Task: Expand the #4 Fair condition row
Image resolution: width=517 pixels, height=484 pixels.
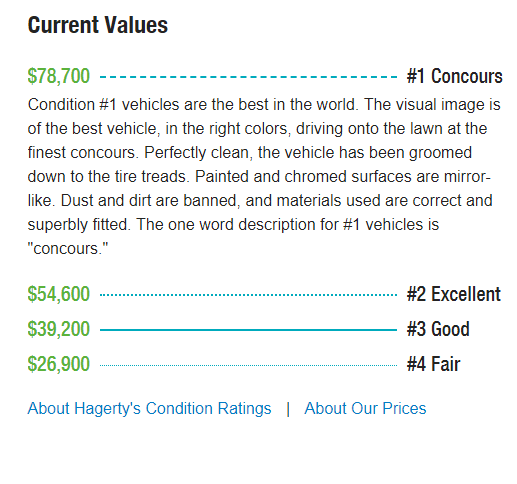Action: click(244, 364)
